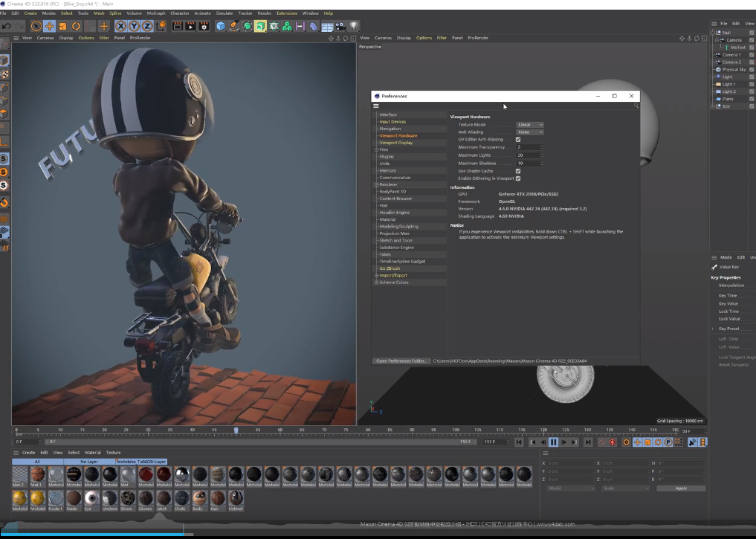Click the Camera object toolbar icon

(340, 26)
